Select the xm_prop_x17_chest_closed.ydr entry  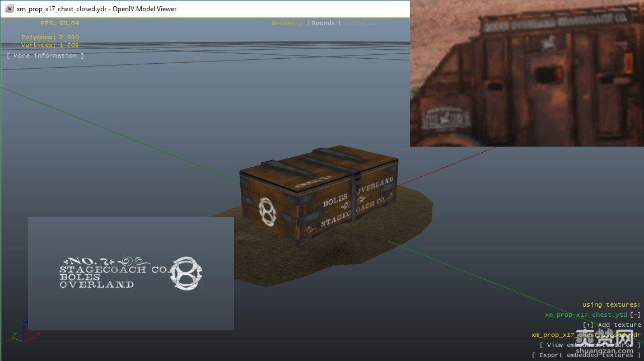point(586,335)
